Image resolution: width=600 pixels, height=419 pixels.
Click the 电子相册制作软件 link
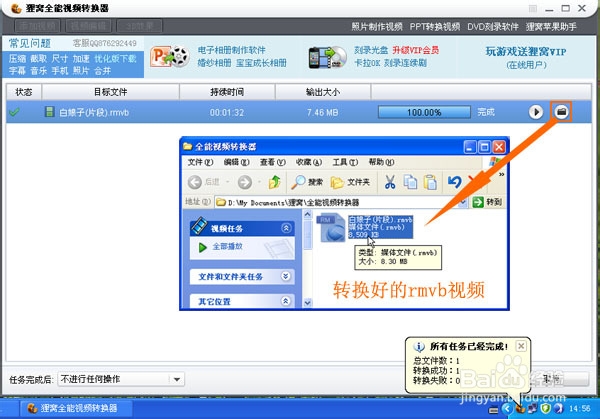coord(232,50)
